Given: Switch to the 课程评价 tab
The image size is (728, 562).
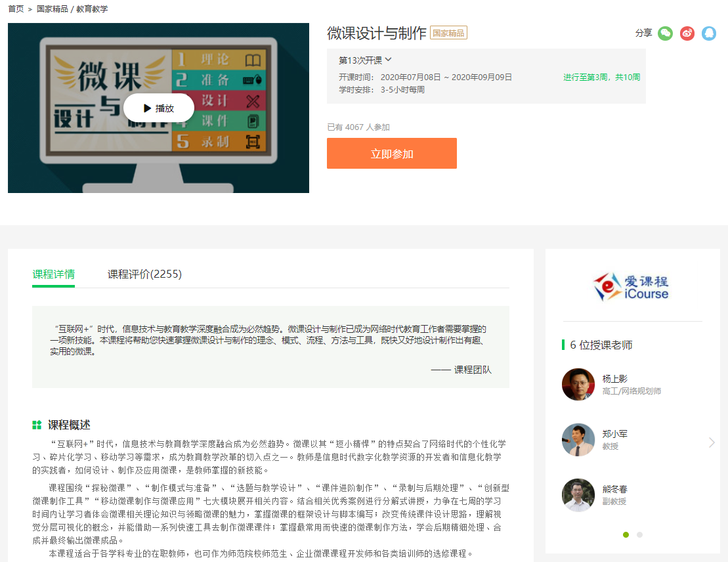Looking at the screenshot, I should tap(144, 274).
